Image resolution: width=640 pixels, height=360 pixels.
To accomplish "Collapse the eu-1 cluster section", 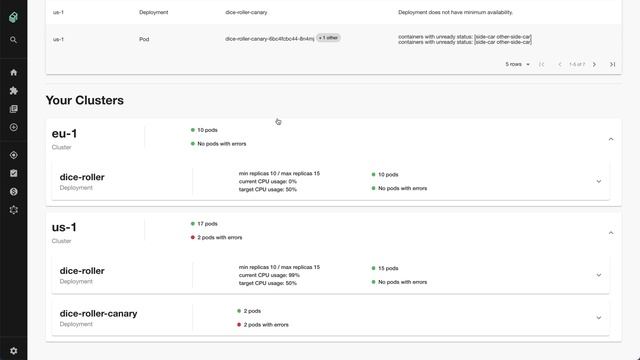I will [611, 139].
